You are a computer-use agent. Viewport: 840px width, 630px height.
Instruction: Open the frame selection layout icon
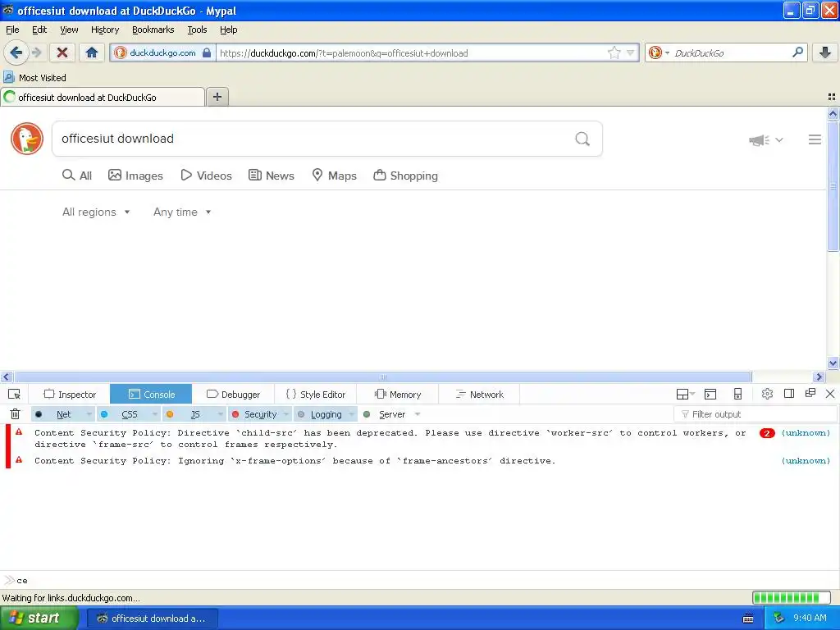685,395
